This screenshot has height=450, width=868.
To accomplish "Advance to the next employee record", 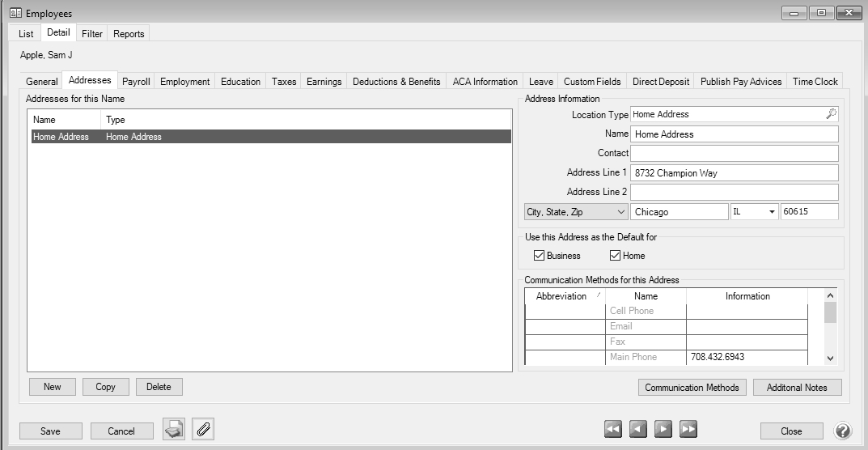I will pos(663,430).
